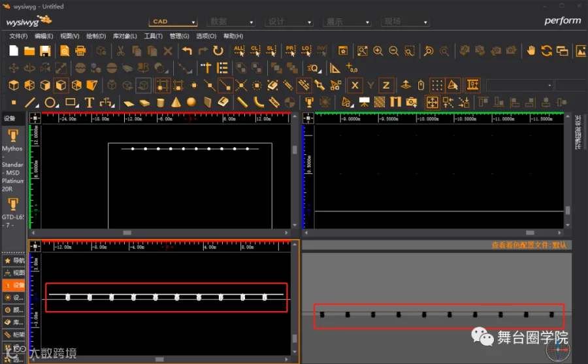Image resolution: width=588 pixels, height=364 pixels.
Task: Click the Print icon in toolbar
Action: (80, 51)
